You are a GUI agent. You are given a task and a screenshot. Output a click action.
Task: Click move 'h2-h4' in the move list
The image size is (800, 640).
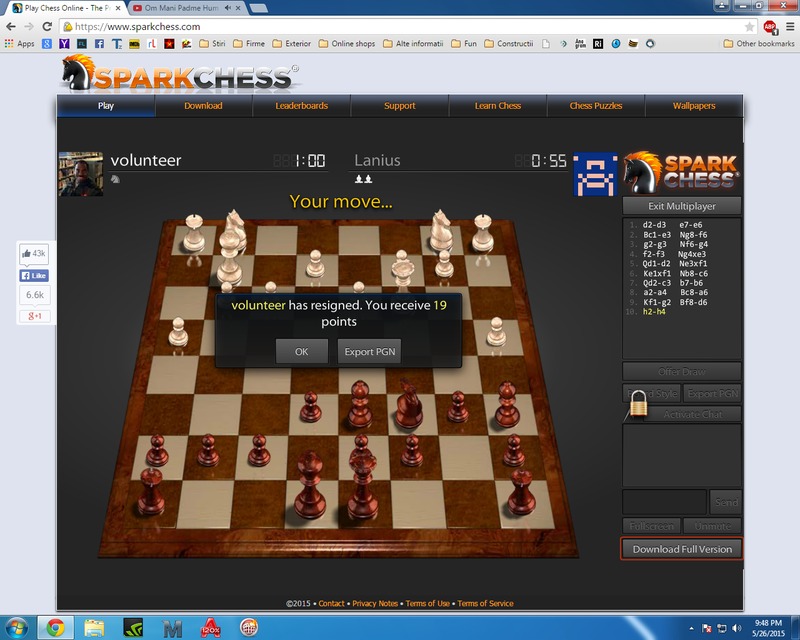point(654,311)
